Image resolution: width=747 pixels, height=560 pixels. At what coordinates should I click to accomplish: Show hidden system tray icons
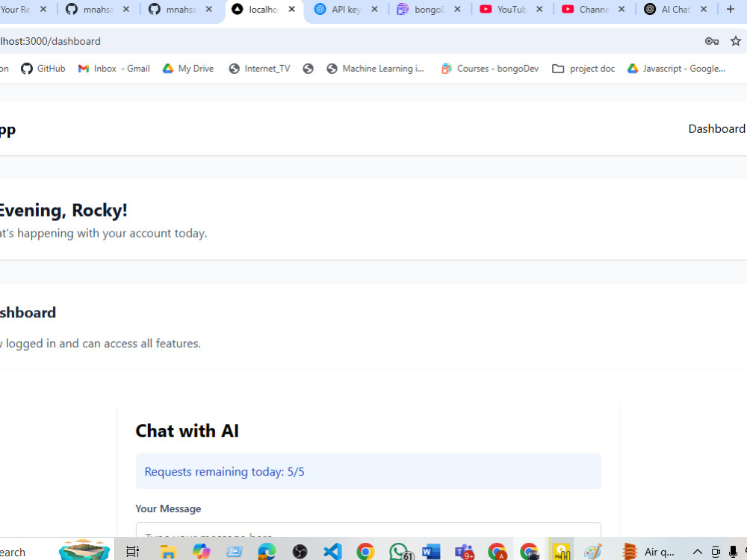tap(698, 552)
